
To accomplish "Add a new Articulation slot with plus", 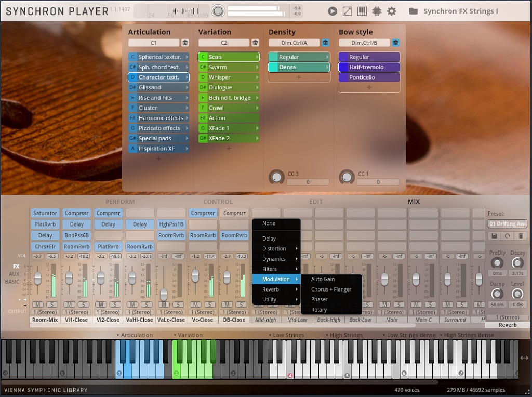I will [158, 158].
